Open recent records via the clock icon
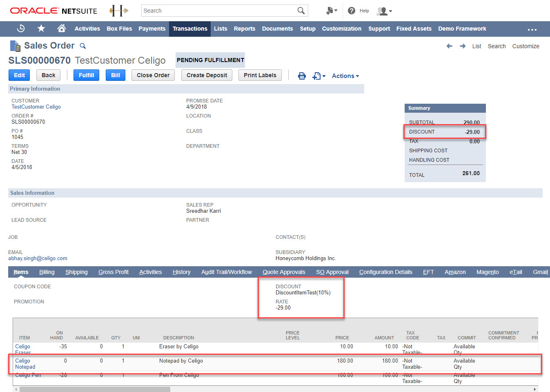Image resolution: width=550 pixels, height=392 pixels. pyautogui.click(x=20, y=29)
